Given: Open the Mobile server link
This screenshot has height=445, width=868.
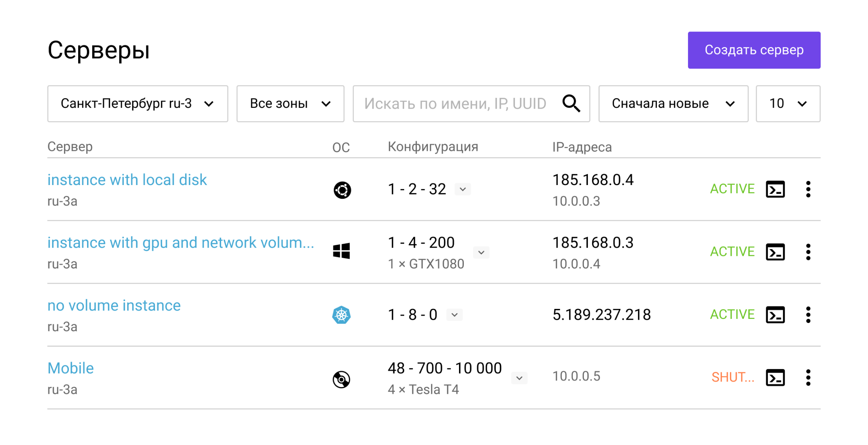Looking at the screenshot, I should [71, 368].
